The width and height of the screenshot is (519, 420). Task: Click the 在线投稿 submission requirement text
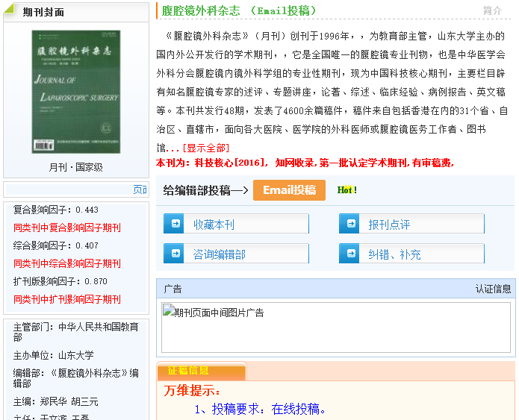[x=261, y=409]
